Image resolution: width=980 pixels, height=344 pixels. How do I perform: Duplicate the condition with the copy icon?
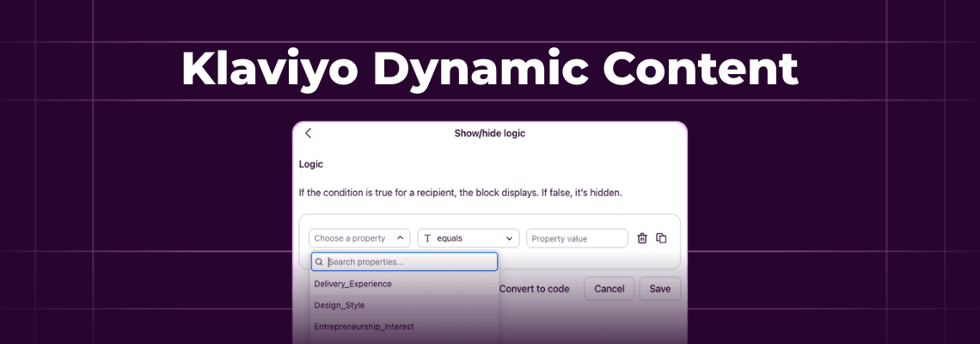pyautogui.click(x=661, y=238)
